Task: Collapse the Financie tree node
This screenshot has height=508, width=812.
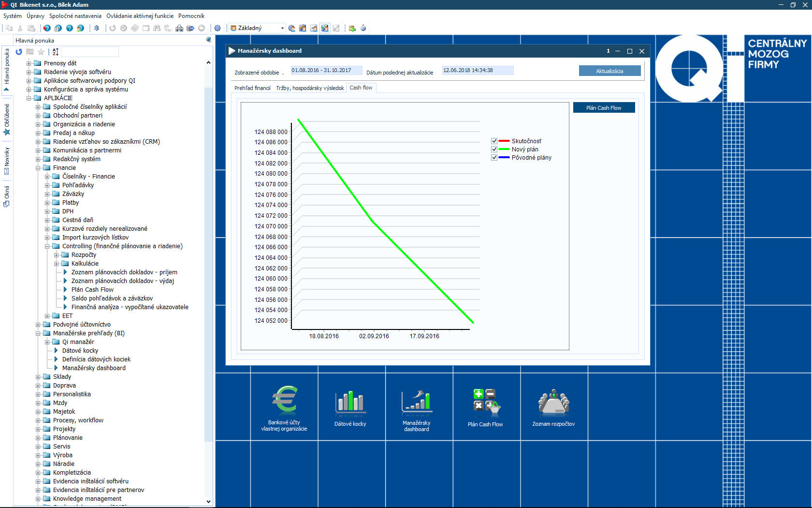Action: (38, 168)
